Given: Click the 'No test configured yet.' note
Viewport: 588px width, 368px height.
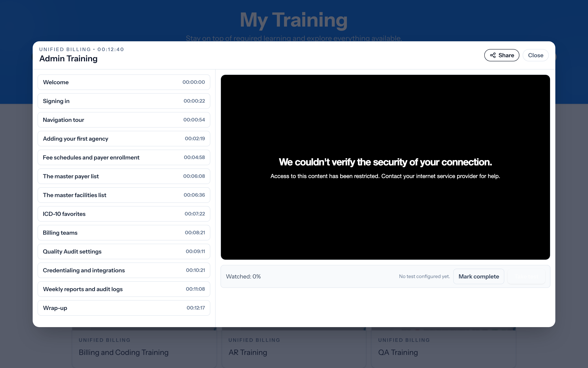Looking at the screenshot, I should (424, 276).
